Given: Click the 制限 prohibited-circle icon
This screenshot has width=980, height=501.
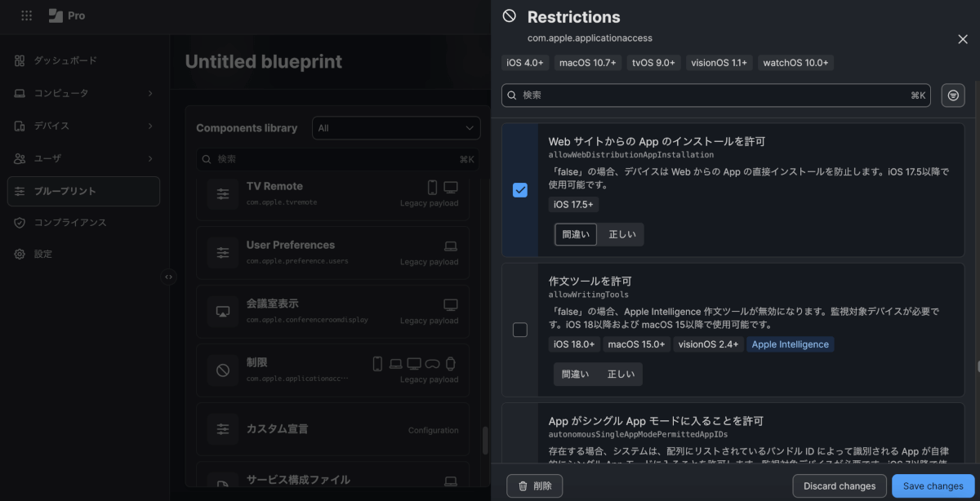Looking at the screenshot, I should tap(223, 370).
